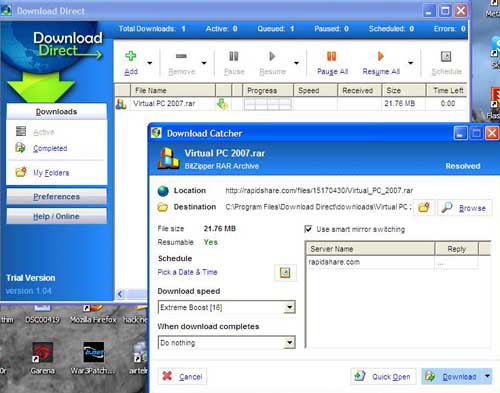Click the Pause toolbar icon

pyautogui.click(x=234, y=56)
